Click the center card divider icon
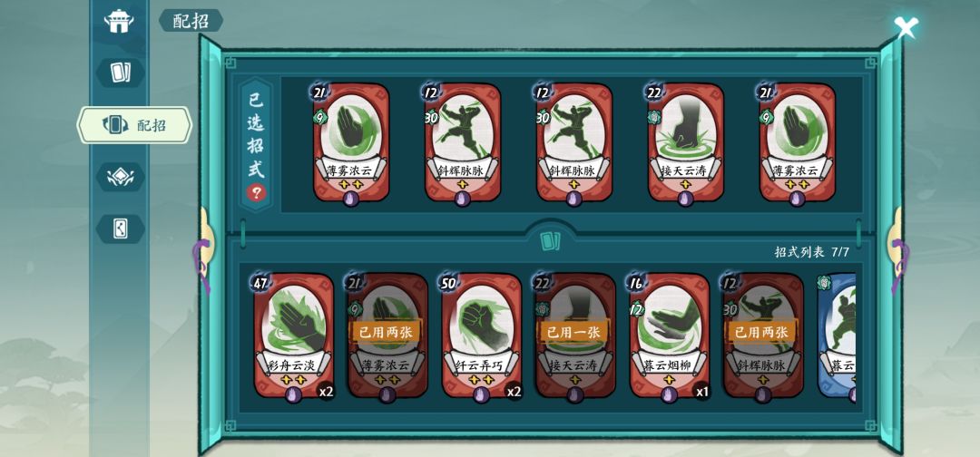This screenshot has height=457, width=980. (550, 240)
